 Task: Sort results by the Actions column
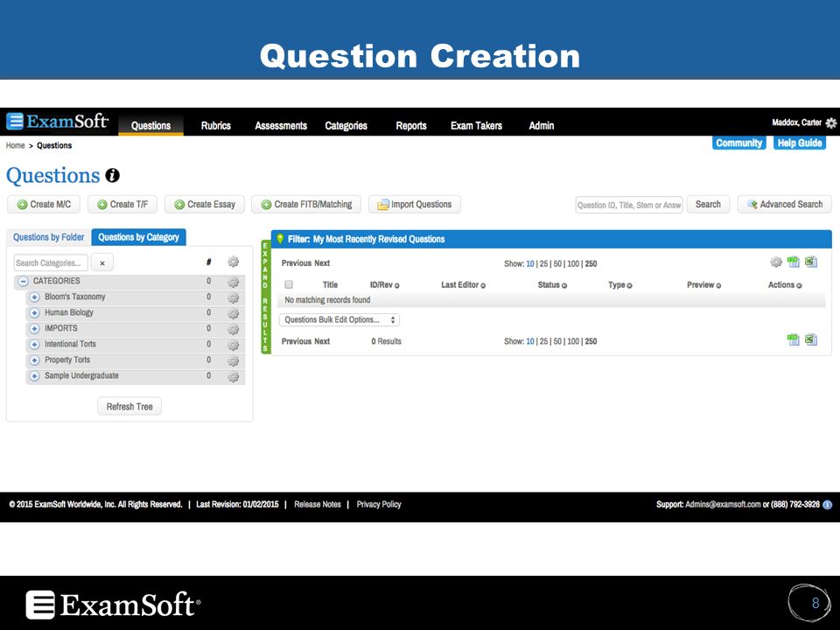[785, 285]
